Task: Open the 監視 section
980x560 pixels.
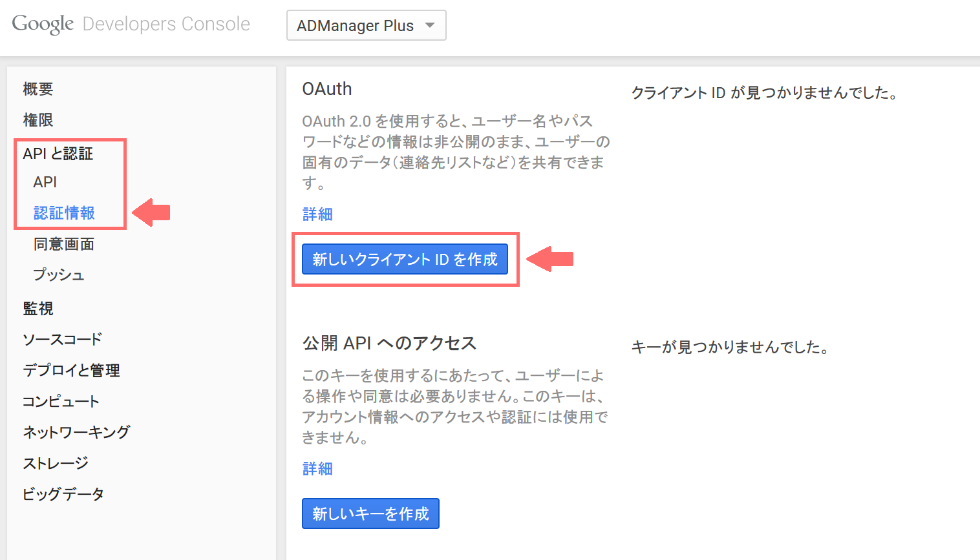Action: pos(37,308)
